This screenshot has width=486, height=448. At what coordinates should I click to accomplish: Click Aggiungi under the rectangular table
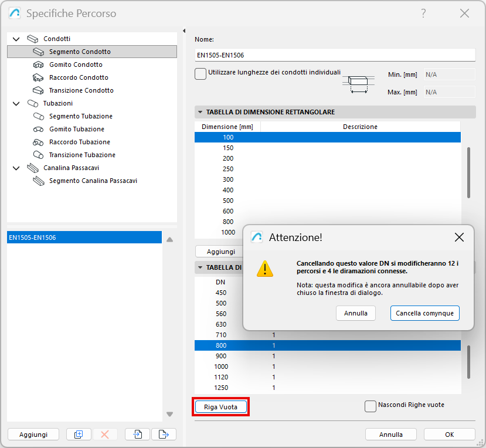(220, 252)
